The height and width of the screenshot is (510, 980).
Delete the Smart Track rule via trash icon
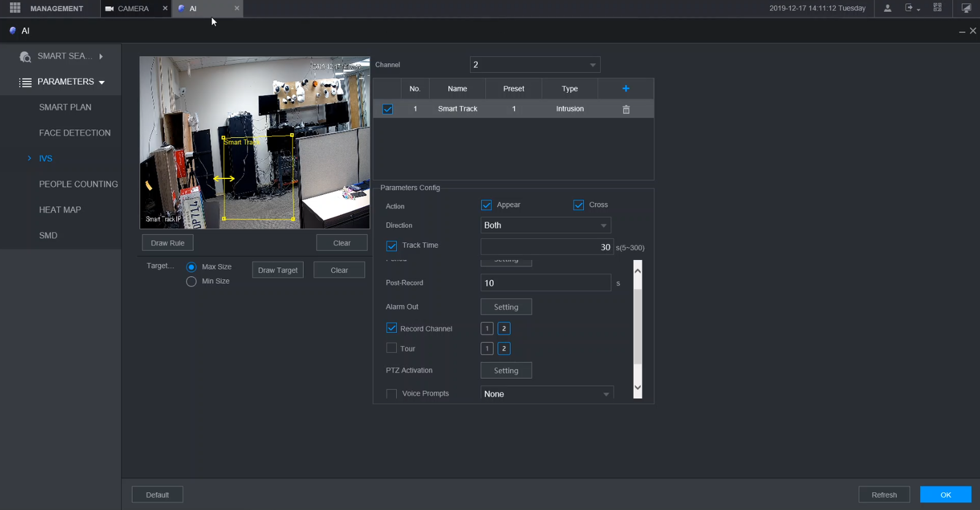[x=626, y=109]
